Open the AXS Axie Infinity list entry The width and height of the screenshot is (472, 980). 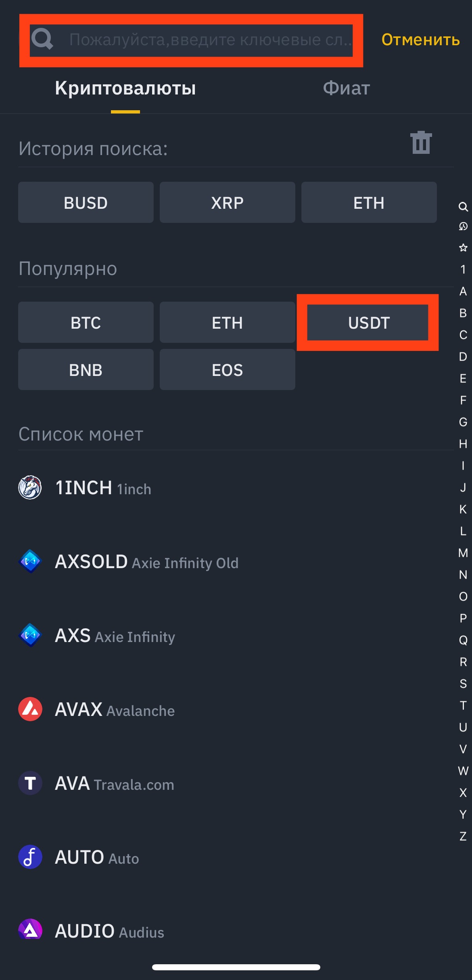point(115,636)
